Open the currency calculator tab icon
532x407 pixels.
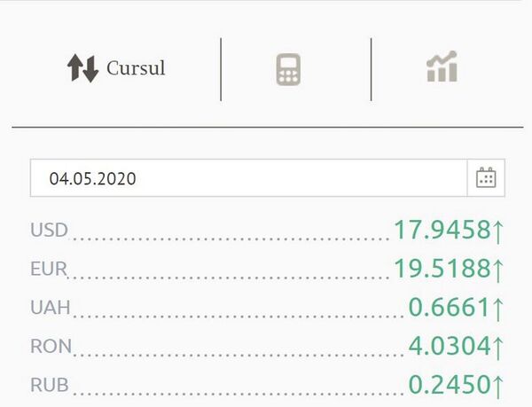tap(289, 69)
